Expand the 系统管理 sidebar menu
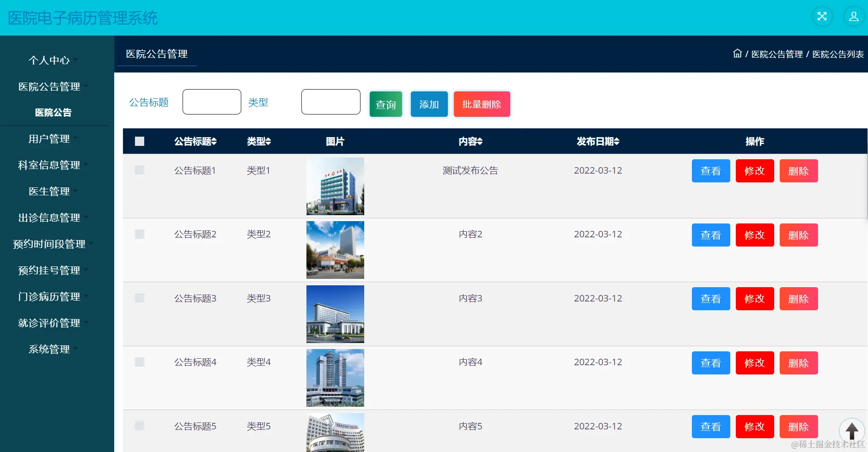868x452 pixels. [54, 349]
